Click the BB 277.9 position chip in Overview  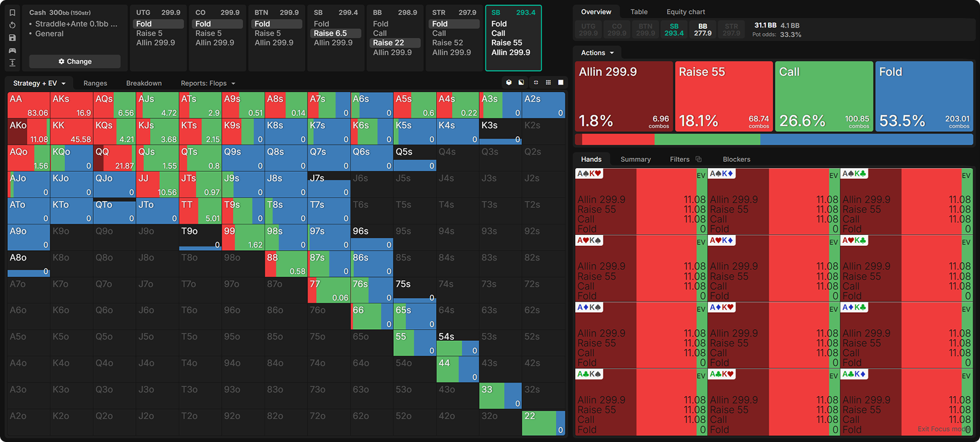click(703, 29)
